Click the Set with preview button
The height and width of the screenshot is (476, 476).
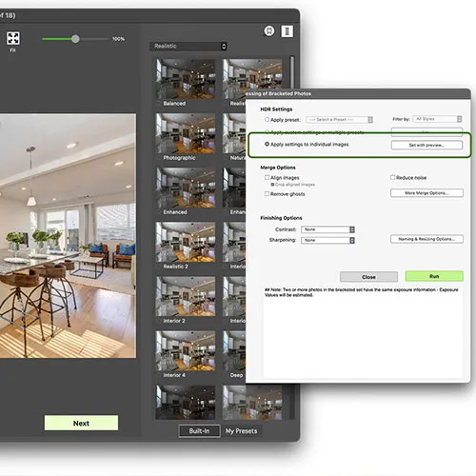(x=426, y=145)
